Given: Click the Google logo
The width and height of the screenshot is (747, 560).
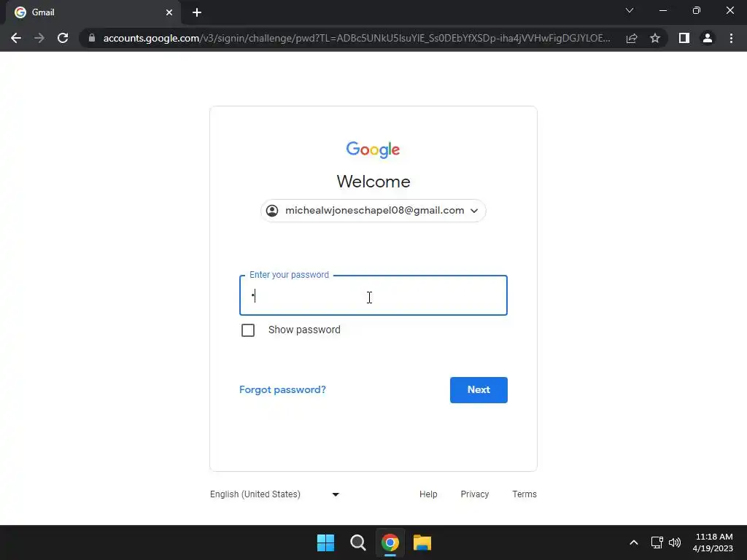Looking at the screenshot, I should (373, 149).
